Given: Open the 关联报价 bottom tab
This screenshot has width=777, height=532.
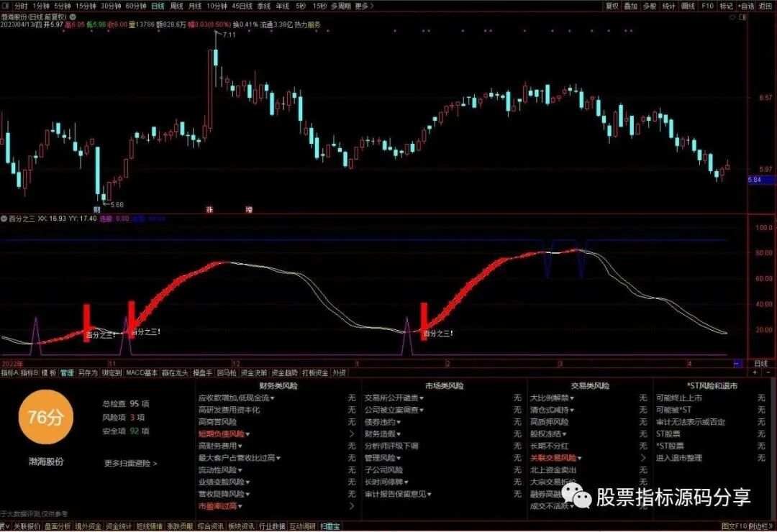Looking at the screenshot, I should 27,526.
